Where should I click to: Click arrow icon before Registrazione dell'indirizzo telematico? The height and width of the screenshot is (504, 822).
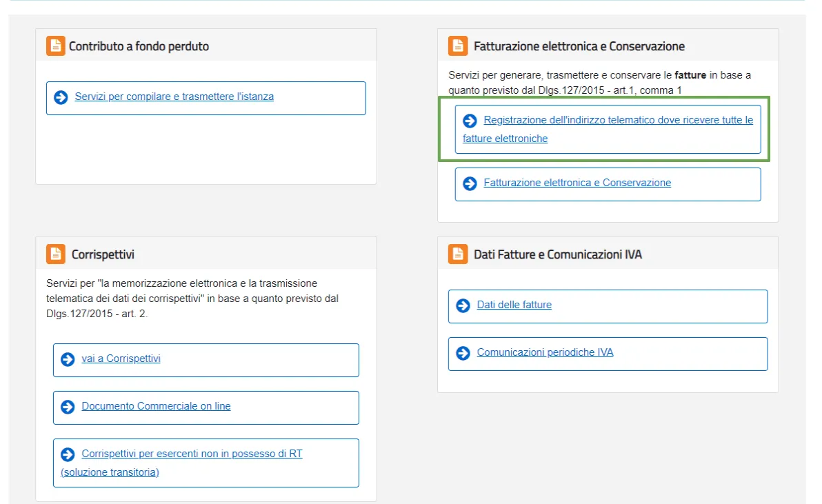click(470, 121)
